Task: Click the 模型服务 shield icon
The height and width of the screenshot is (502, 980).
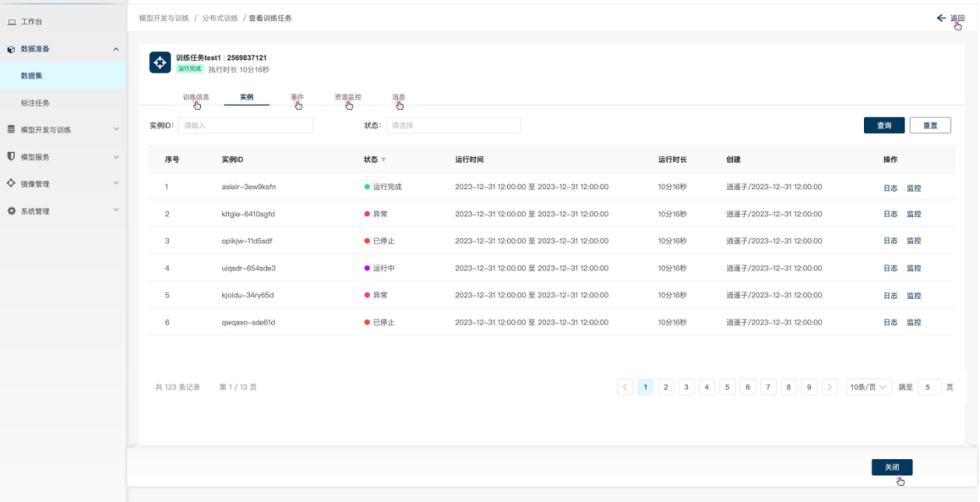Action: click(x=11, y=156)
